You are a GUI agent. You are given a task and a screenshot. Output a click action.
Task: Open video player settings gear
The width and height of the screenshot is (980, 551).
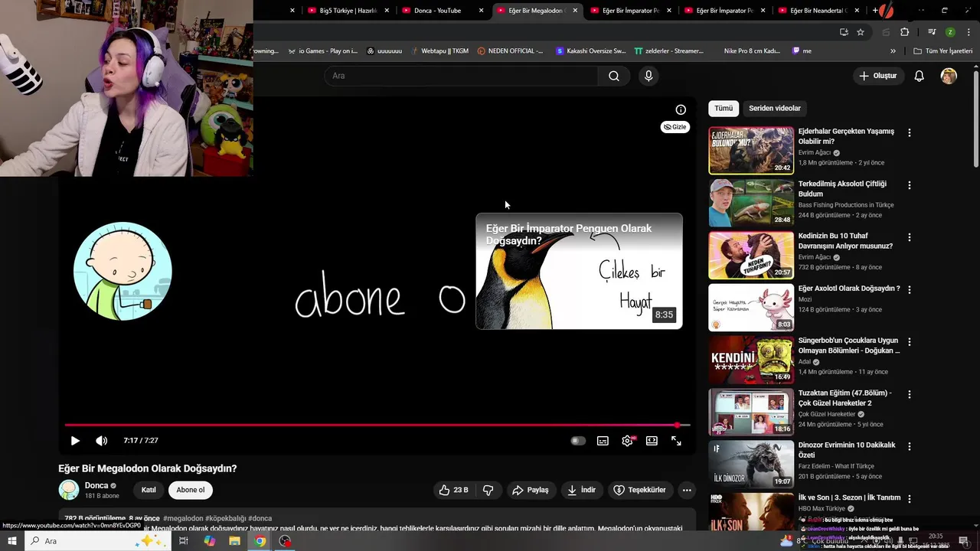tap(627, 441)
